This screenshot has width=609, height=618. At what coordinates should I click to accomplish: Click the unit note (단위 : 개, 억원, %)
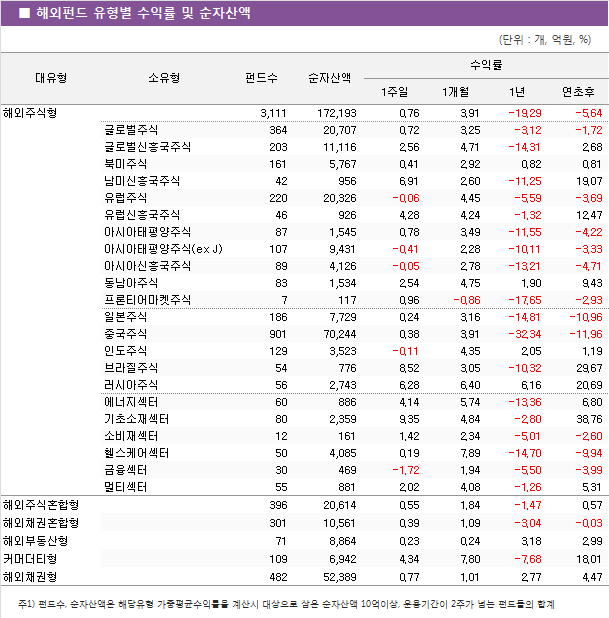tap(545, 39)
